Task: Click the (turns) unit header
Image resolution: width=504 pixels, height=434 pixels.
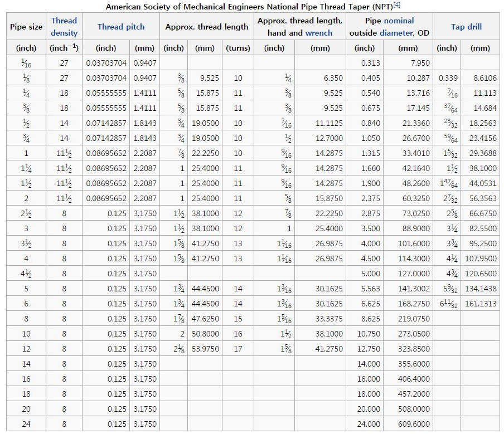Action: tap(238, 48)
